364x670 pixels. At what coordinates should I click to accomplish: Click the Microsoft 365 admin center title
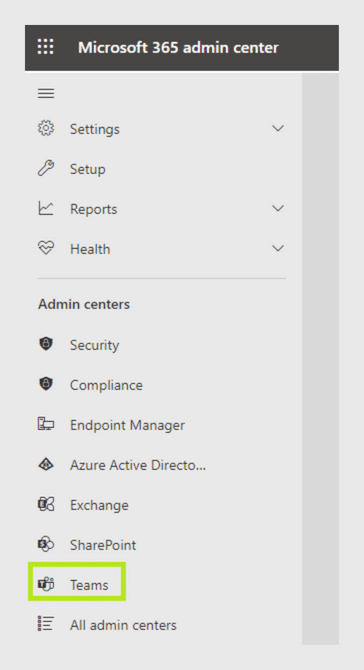178,47
